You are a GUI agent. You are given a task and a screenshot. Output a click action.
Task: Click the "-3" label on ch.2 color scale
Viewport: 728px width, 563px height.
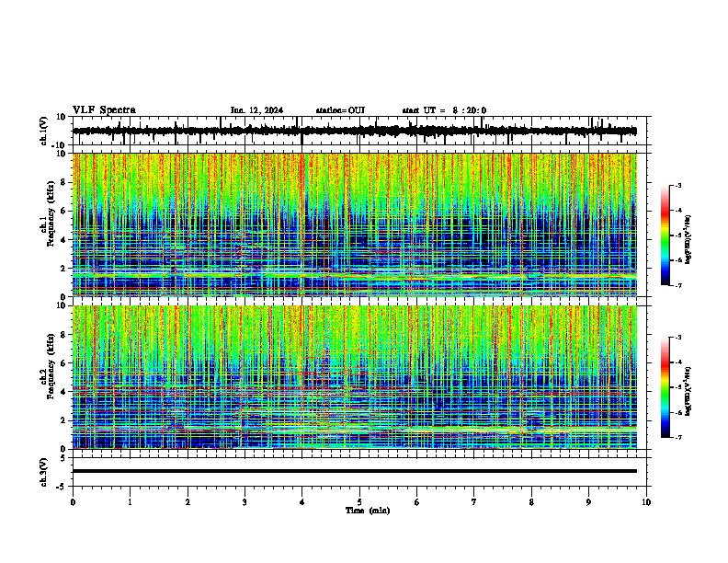click(678, 338)
